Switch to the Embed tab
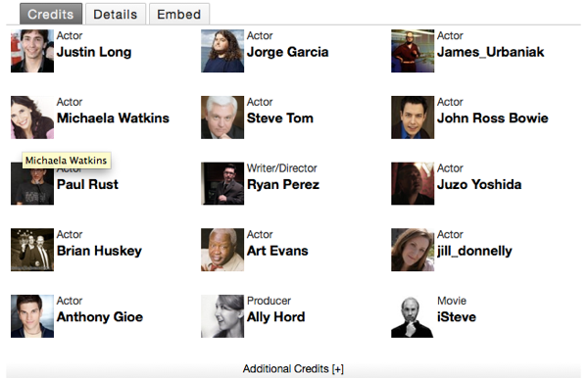The image size is (588, 378). [179, 15]
